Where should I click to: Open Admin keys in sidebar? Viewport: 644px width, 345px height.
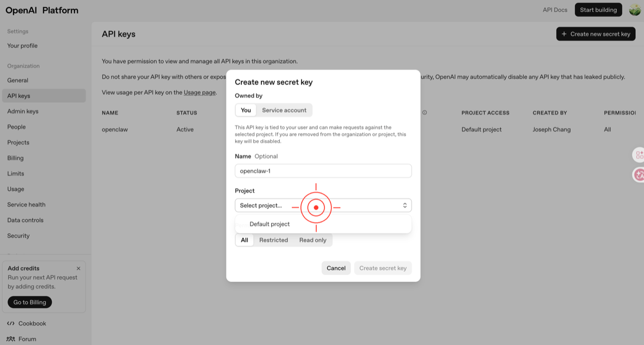[x=23, y=111]
